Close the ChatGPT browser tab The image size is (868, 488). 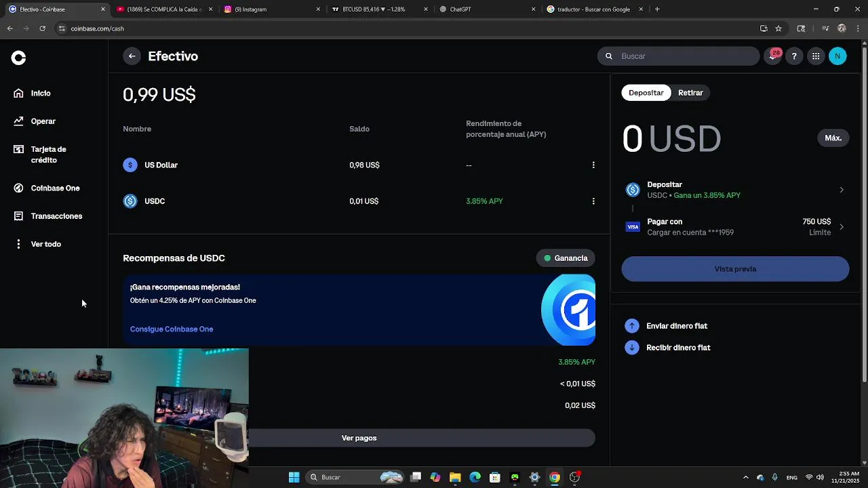click(533, 9)
